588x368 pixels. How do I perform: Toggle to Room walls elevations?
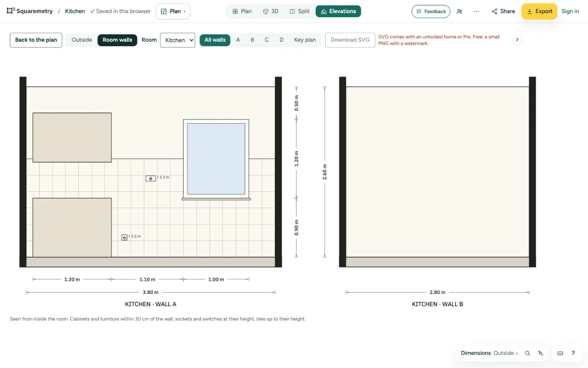tap(118, 40)
